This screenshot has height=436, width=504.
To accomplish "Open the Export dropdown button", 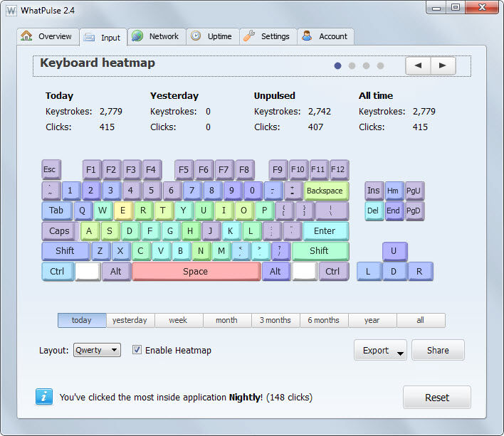I will [x=381, y=350].
